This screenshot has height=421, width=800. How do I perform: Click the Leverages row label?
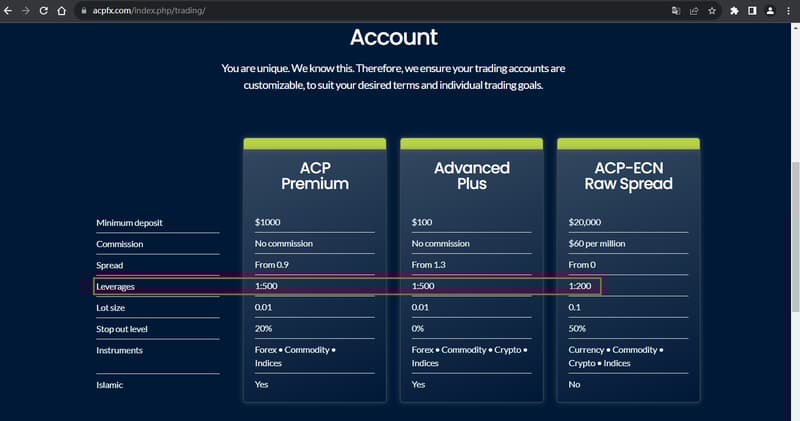click(x=115, y=287)
